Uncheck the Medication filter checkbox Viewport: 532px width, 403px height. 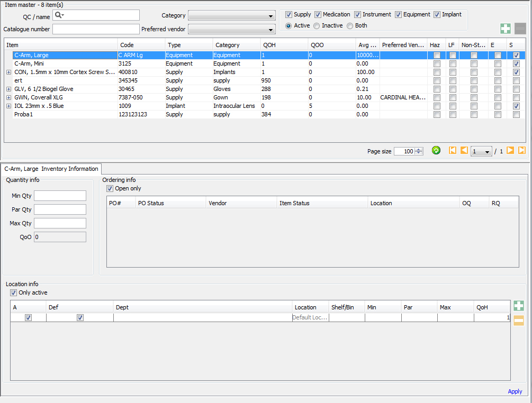coord(318,15)
